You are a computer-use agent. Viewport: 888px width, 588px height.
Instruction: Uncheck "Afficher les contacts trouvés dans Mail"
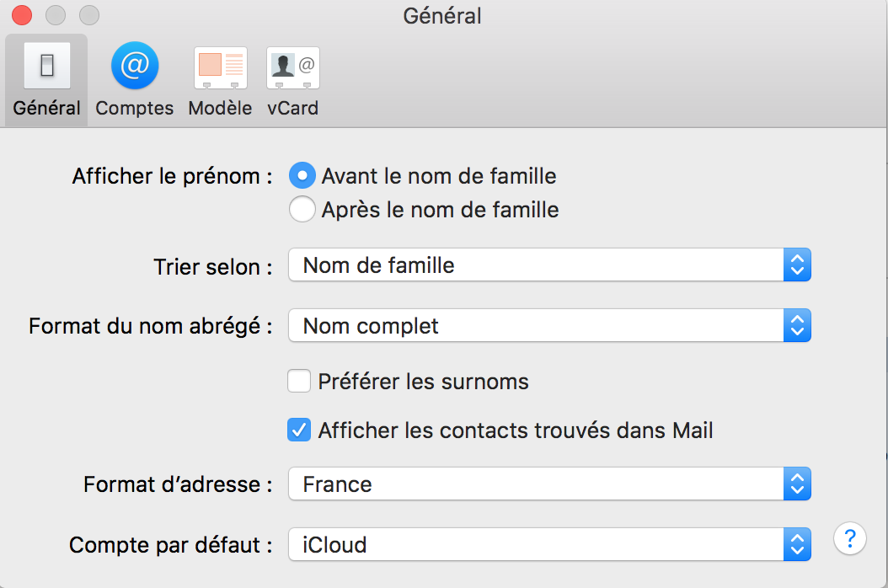299,430
